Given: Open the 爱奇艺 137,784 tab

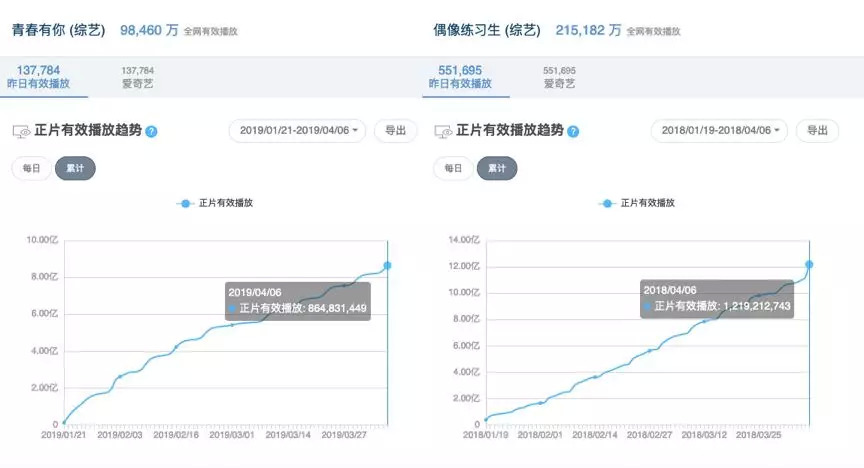Looking at the screenshot, I should pos(138,77).
